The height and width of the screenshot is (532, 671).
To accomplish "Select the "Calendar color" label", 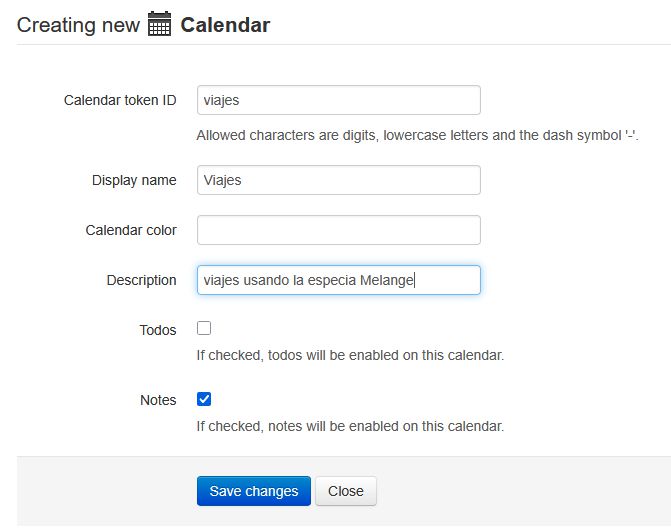I will (131, 230).
